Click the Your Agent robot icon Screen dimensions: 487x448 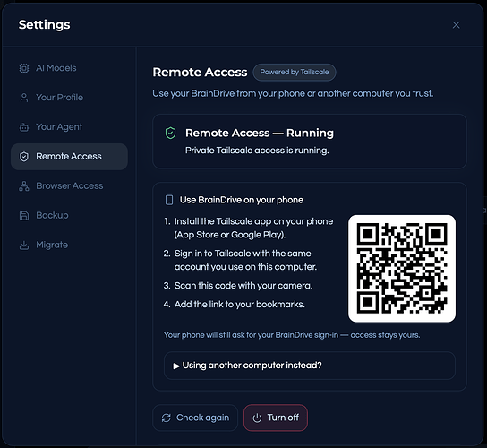(24, 127)
